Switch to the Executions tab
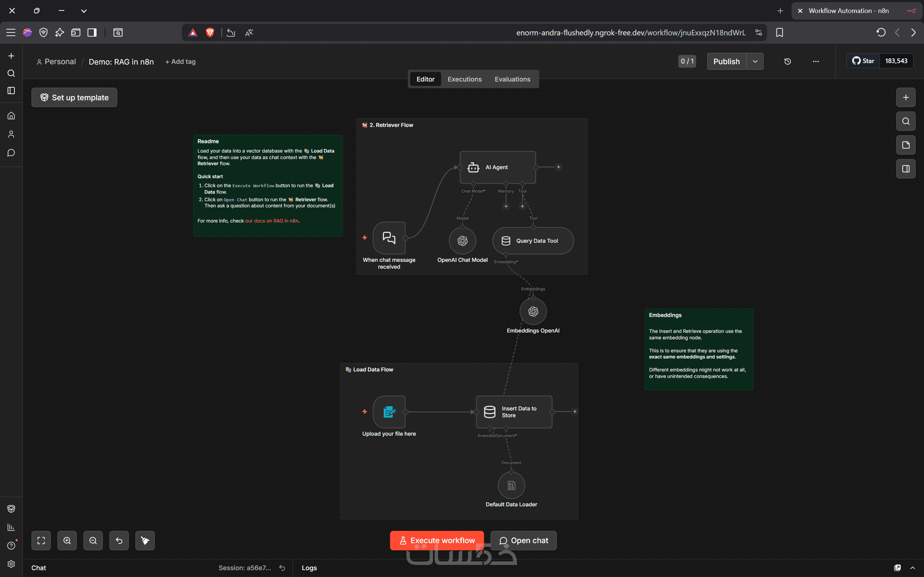The height and width of the screenshot is (577, 924). coord(464,79)
